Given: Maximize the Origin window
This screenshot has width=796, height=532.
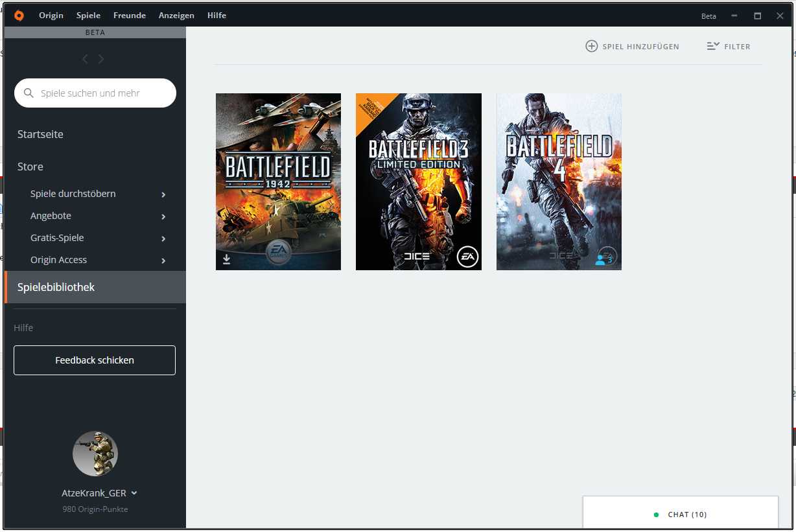Looking at the screenshot, I should pos(757,16).
